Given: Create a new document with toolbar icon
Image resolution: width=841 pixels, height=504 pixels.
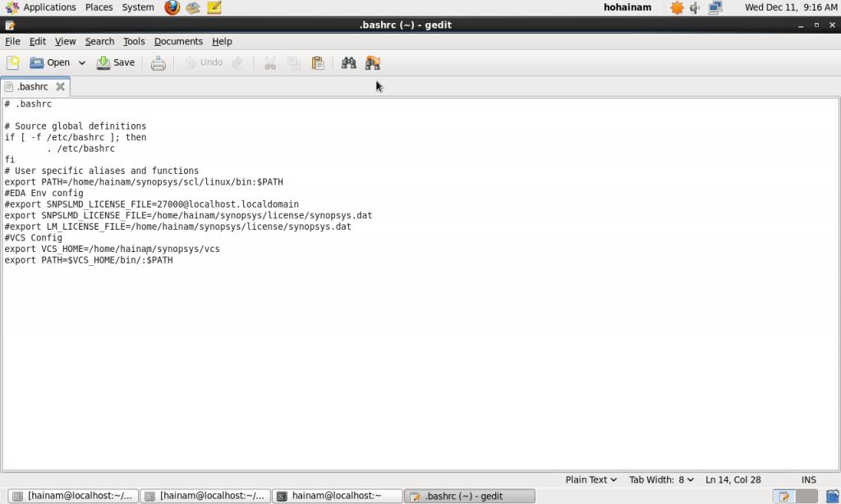Looking at the screenshot, I should pyautogui.click(x=13, y=62).
